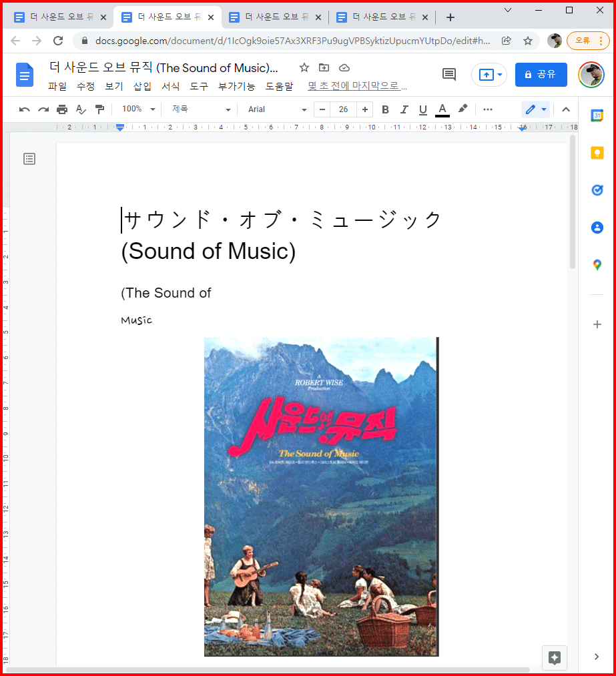Open the highlight color tool

[463, 109]
